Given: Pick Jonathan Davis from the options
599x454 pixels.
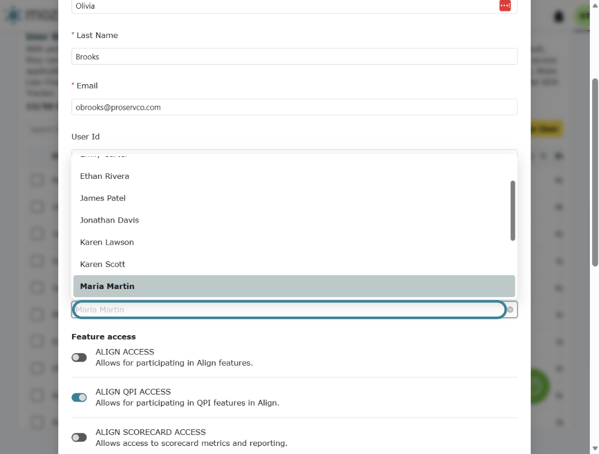Looking at the screenshot, I should [294, 220].
